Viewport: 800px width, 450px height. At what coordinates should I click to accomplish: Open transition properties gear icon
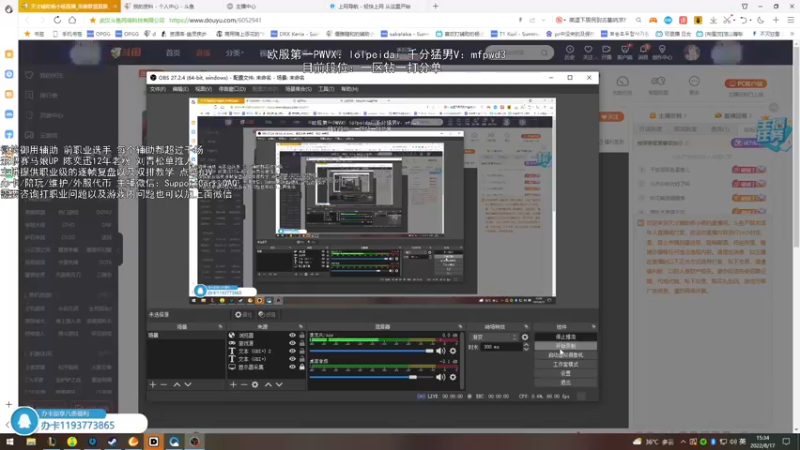(525, 337)
